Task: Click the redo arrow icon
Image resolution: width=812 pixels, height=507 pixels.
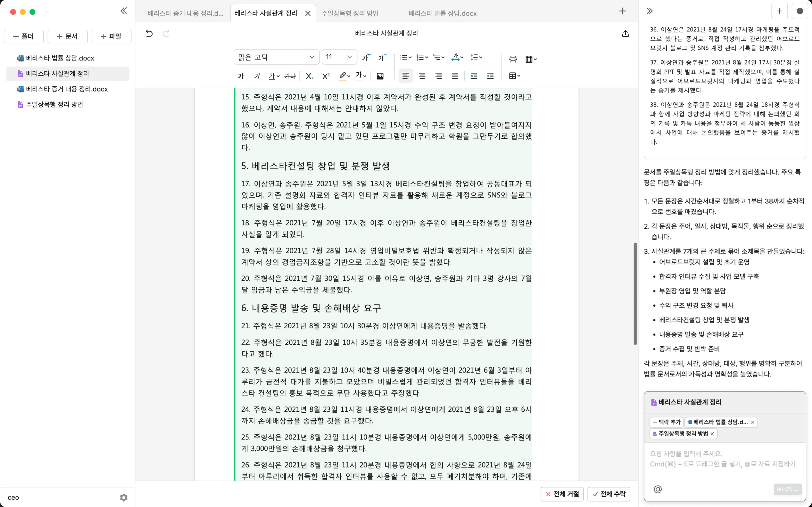Action: click(x=166, y=33)
